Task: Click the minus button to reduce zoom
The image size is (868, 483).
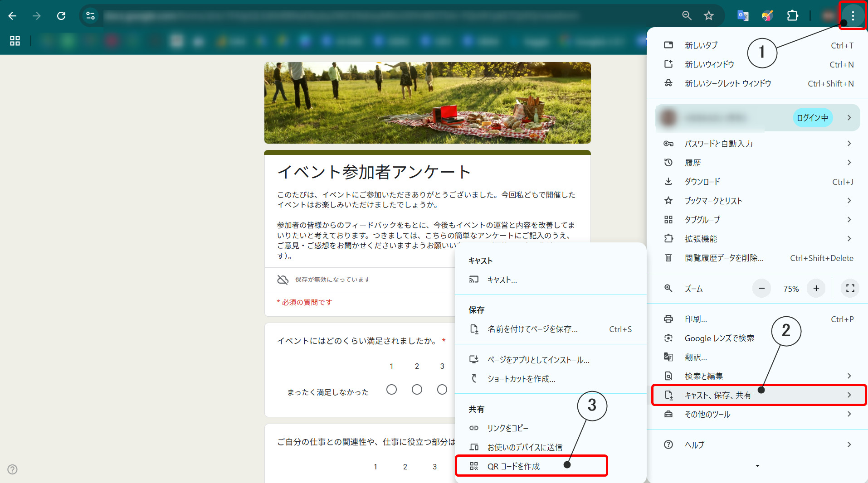Action: (761, 288)
